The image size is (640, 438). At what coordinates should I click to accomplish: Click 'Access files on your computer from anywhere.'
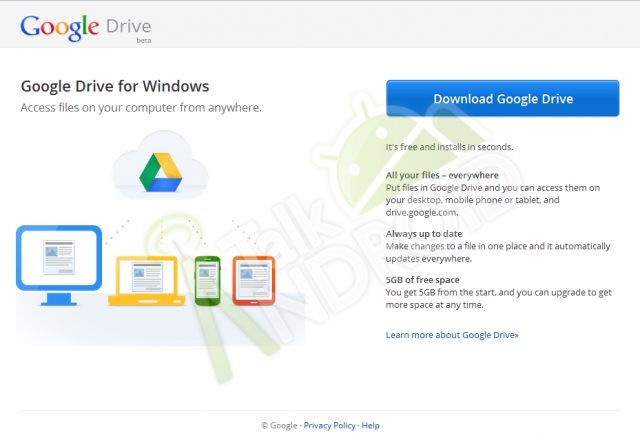(141, 107)
